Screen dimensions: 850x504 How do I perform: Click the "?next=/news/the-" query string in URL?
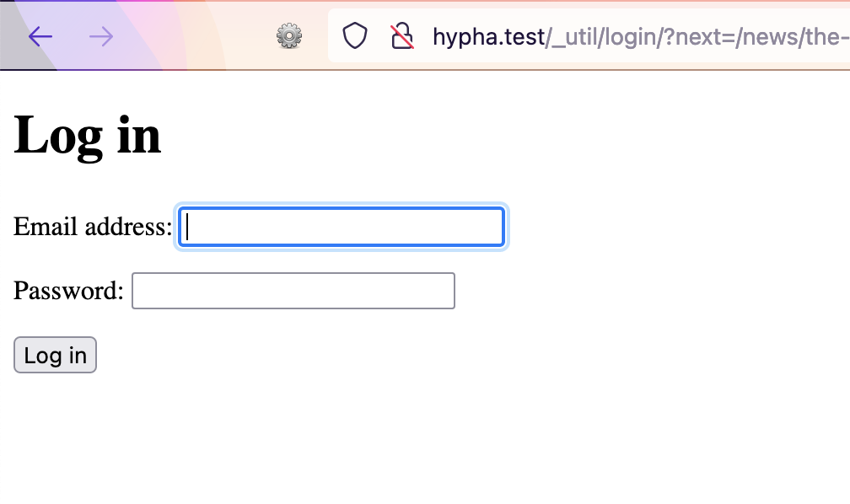pos(759,36)
